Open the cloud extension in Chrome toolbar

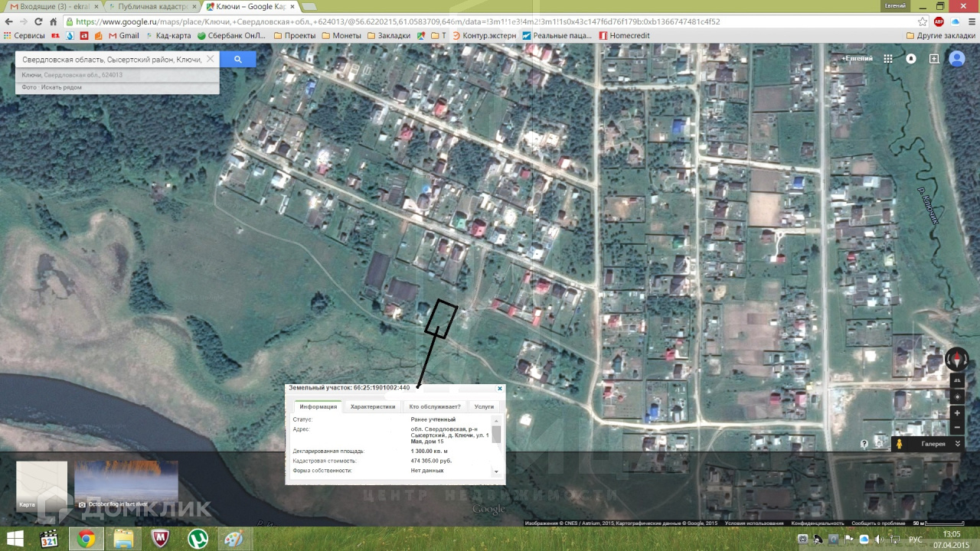click(955, 21)
